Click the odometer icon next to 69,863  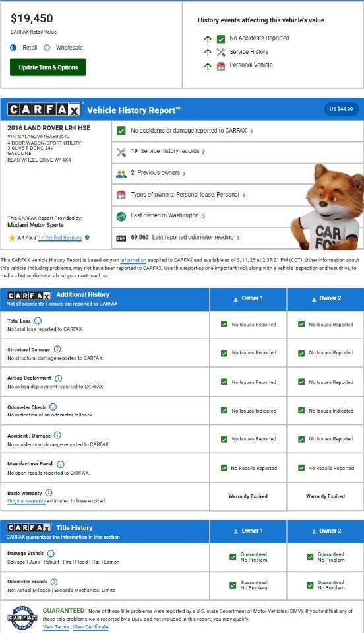coord(121,238)
